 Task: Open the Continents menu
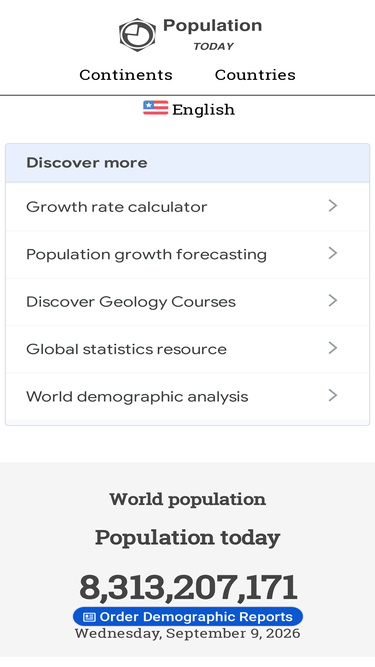pos(126,75)
